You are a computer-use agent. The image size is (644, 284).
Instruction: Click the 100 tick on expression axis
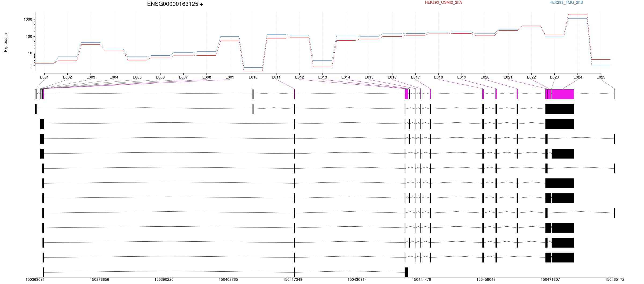point(29,36)
